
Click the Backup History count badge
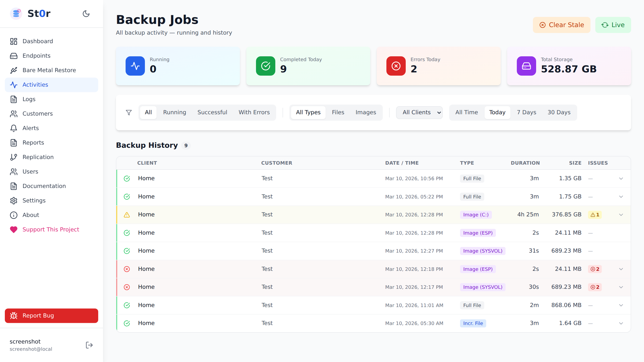pos(186,145)
